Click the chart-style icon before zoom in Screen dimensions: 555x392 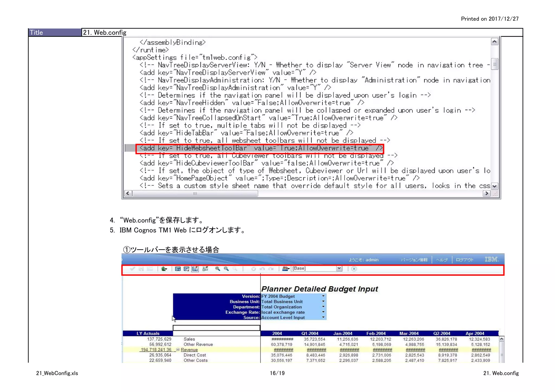click(205, 269)
